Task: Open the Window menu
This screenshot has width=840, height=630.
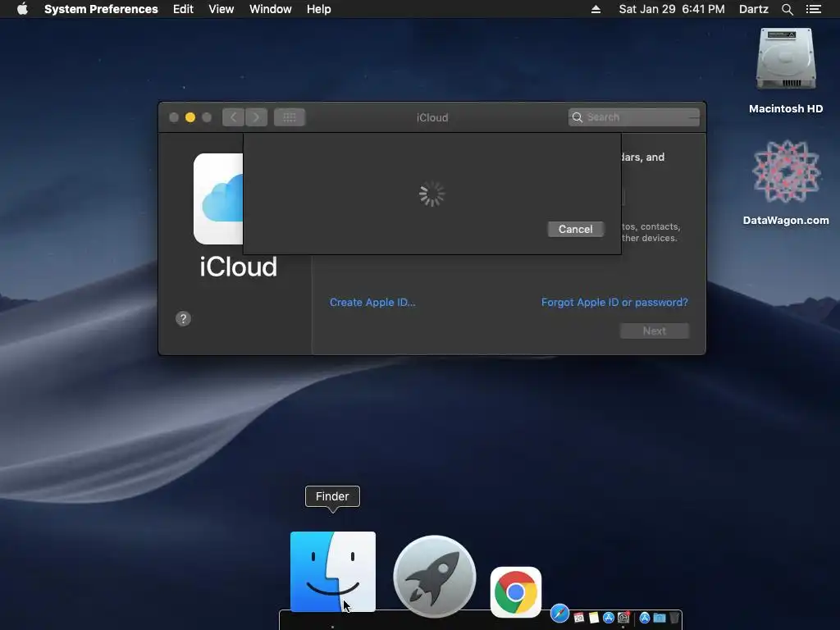Action: tap(271, 9)
